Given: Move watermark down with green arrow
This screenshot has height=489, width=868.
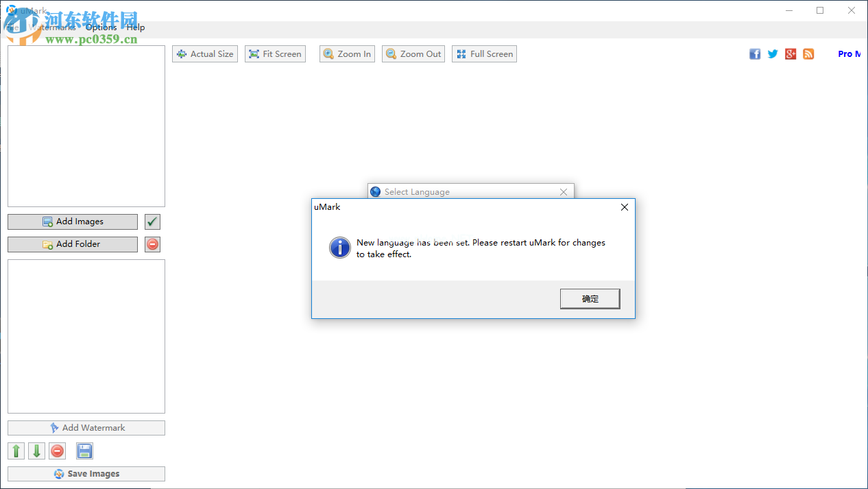Looking at the screenshot, I should [x=36, y=451].
